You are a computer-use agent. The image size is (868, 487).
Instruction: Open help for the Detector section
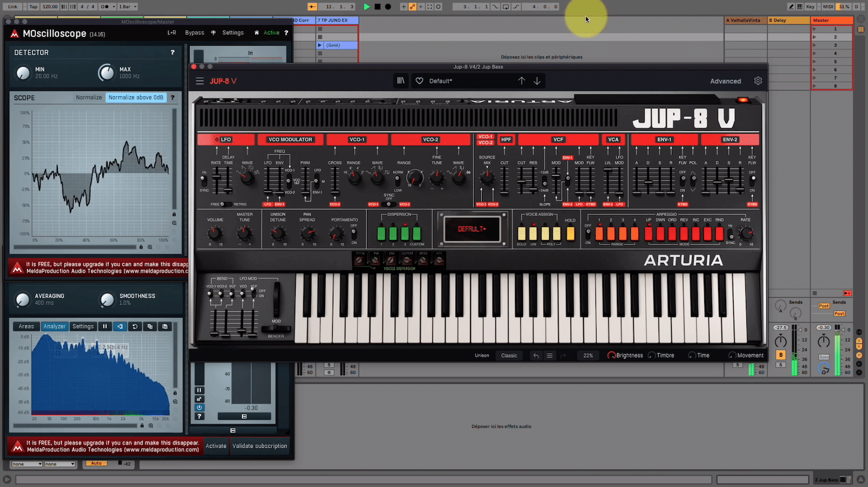[x=172, y=53]
